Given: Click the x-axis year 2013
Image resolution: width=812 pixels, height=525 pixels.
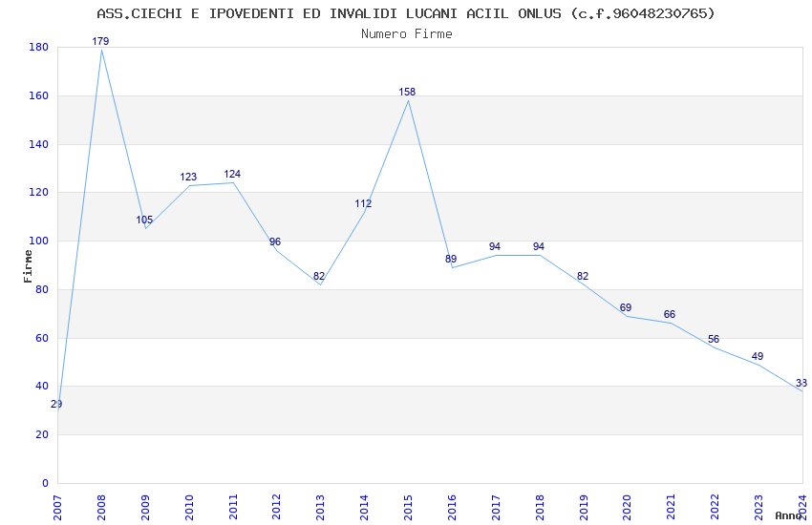Looking at the screenshot, I should coord(321,507).
